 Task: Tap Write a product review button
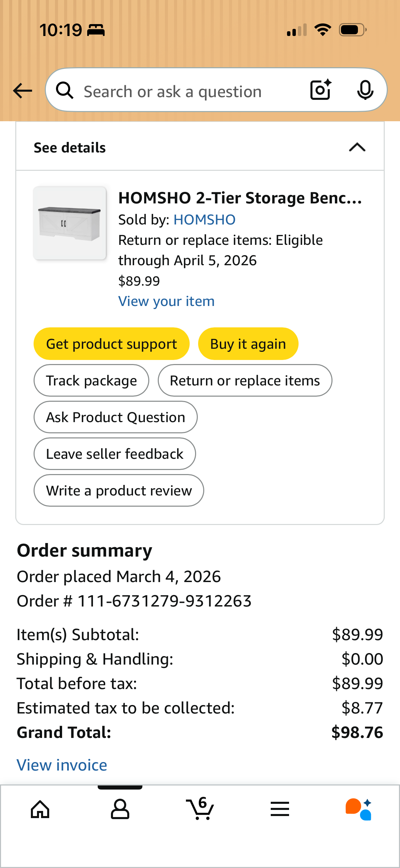tap(119, 490)
